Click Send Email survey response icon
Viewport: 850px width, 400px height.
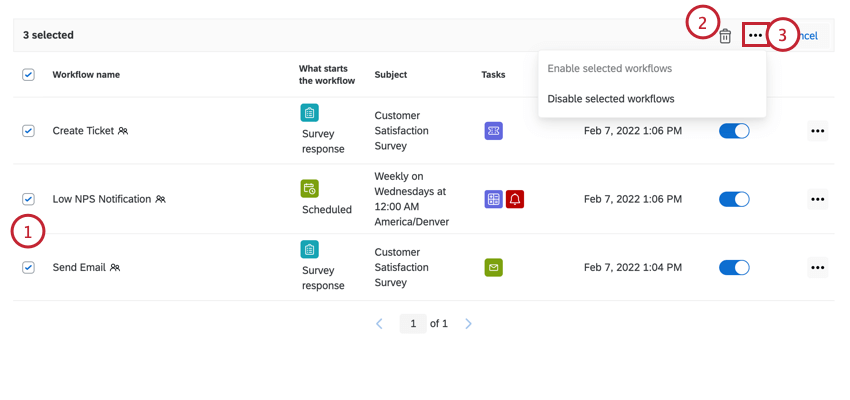(310, 250)
